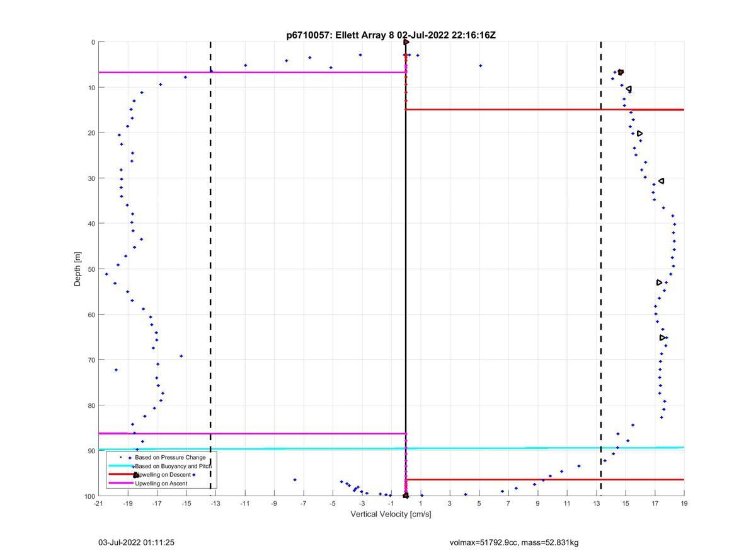756x558 pixels.
Task: Click the left black dashed vertical line
Action: click(x=210, y=269)
